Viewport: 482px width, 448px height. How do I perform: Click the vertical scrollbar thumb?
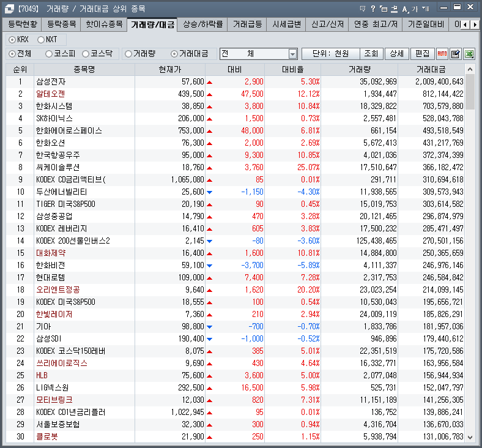click(x=470, y=92)
